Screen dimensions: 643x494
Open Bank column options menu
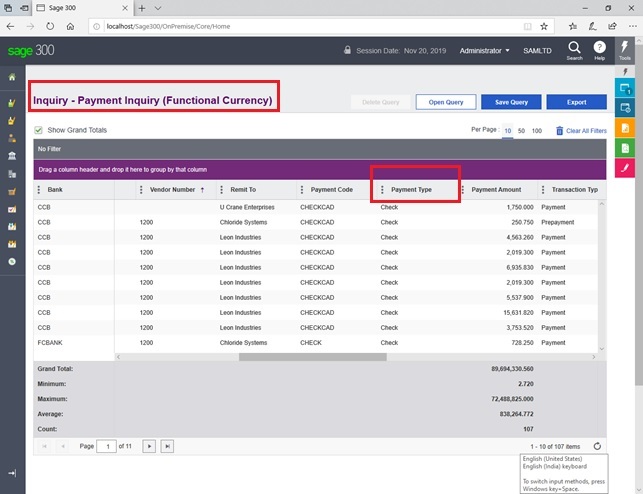(39, 189)
